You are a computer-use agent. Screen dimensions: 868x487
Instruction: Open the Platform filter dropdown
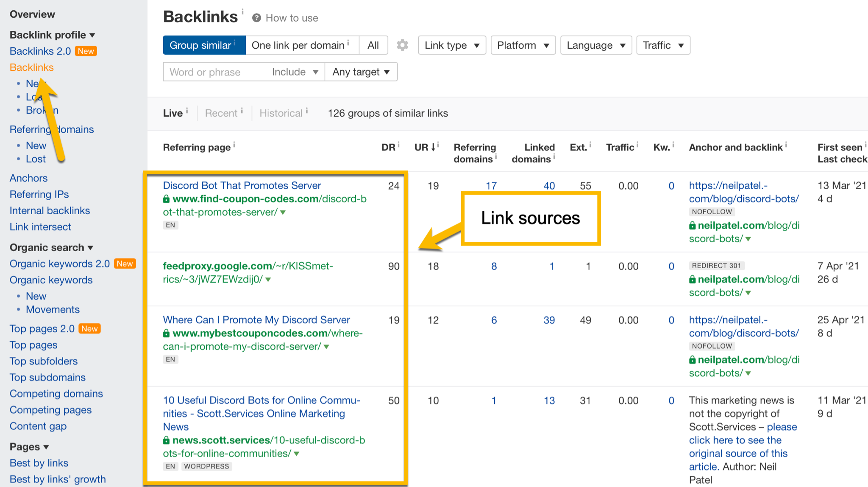523,45
